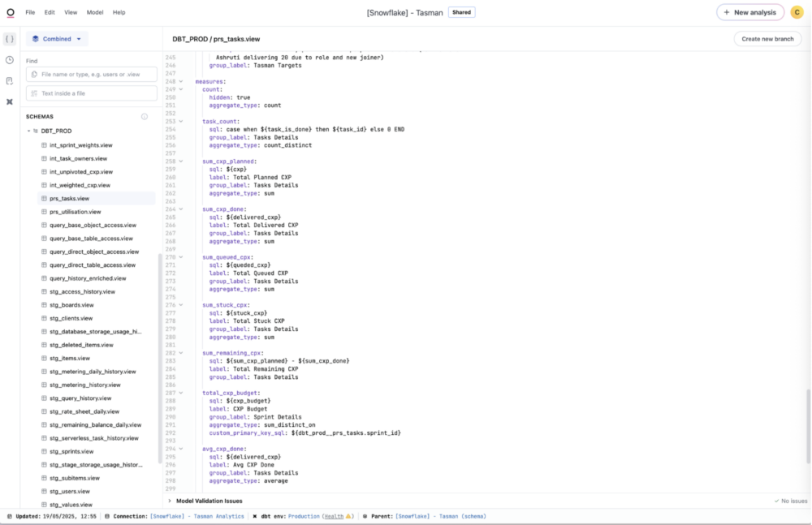Open stg_sprints.view file
Image resolution: width=812 pixels, height=525 pixels.
70,451
